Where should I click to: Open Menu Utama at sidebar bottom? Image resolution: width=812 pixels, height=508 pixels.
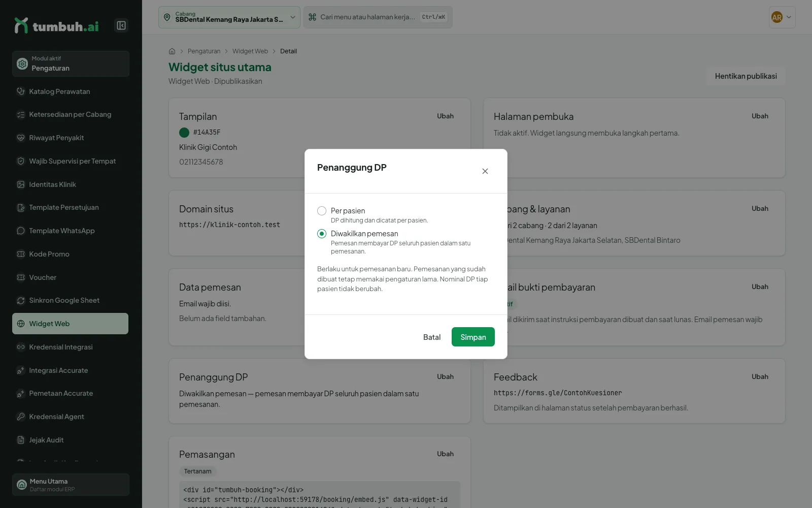pyautogui.click(x=71, y=485)
